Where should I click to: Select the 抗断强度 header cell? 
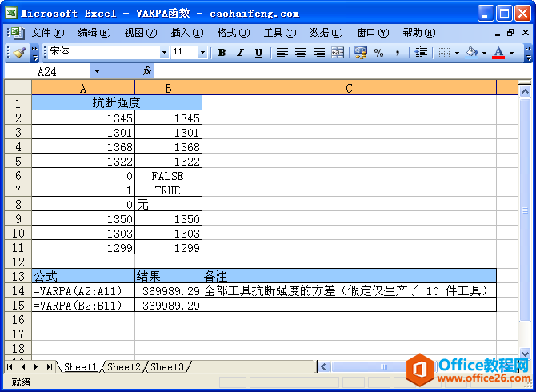(117, 102)
